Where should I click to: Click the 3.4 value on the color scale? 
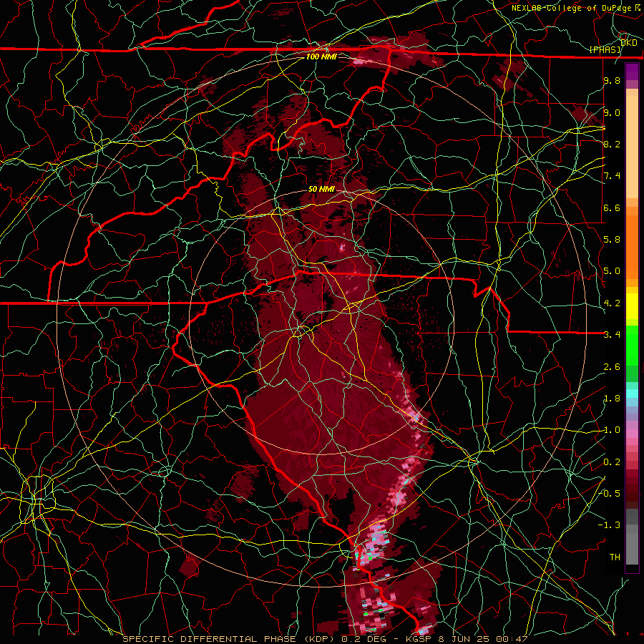coord(612,335)
